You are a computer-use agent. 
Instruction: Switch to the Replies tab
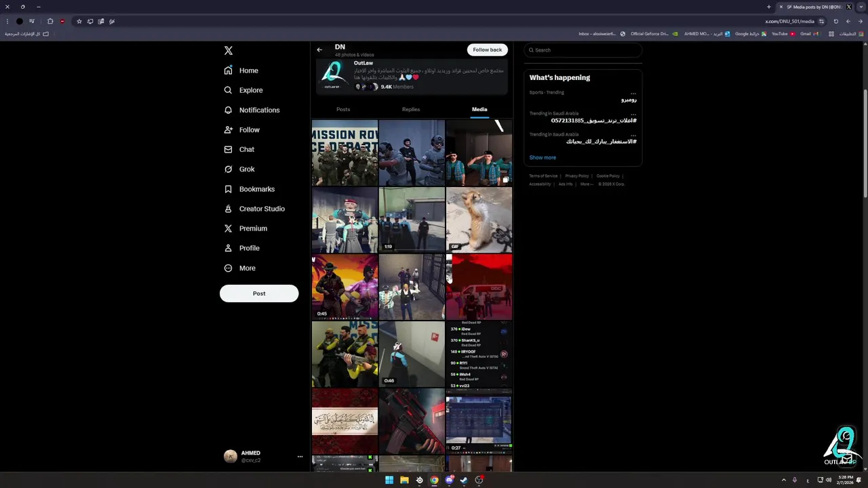pyautogui.click(x=411, y=109)
